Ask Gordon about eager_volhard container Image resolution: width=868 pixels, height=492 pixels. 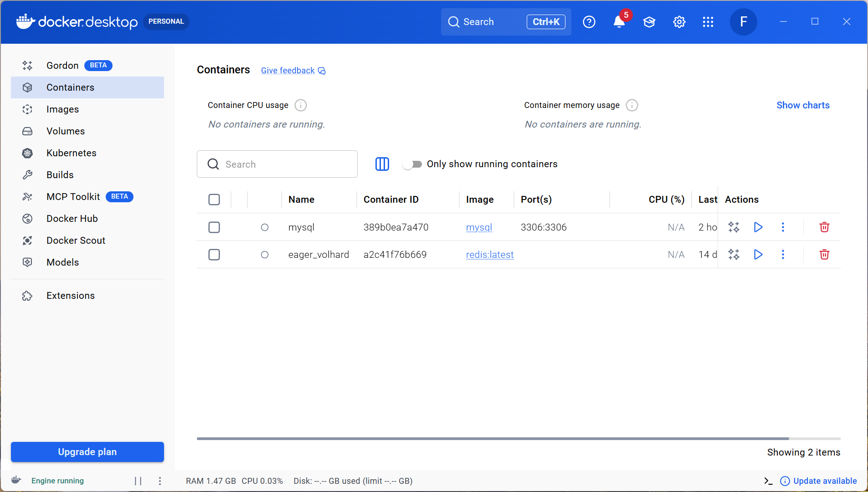[734, 254]
